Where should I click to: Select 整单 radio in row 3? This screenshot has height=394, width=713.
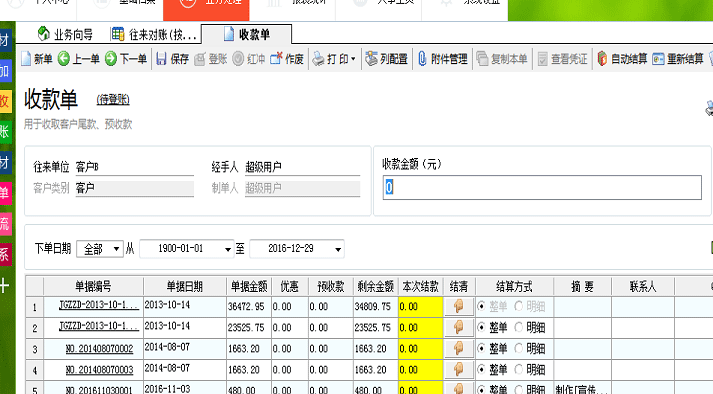click(x=481, y=349)
